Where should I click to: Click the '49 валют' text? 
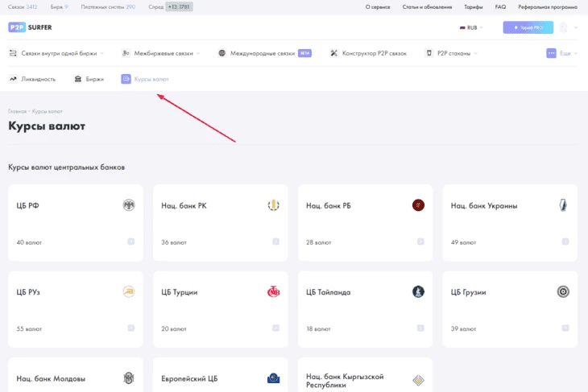click(x=463, y=242)
